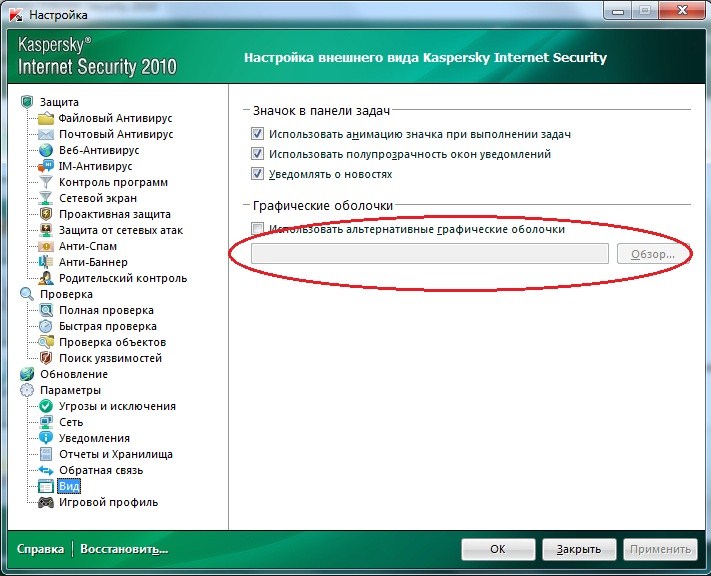The image size is (711, 576).
Task: Uncheck Уведомлять о новостях checkbox
Action: pyautogui.click(x=258, y=174)
